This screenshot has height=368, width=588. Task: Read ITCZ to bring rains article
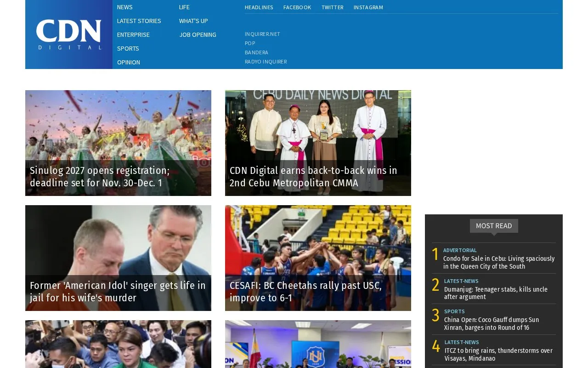coord(498,355)
